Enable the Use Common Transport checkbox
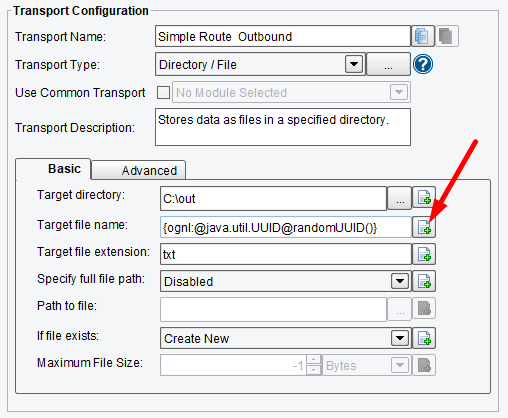 pos(163,92)
